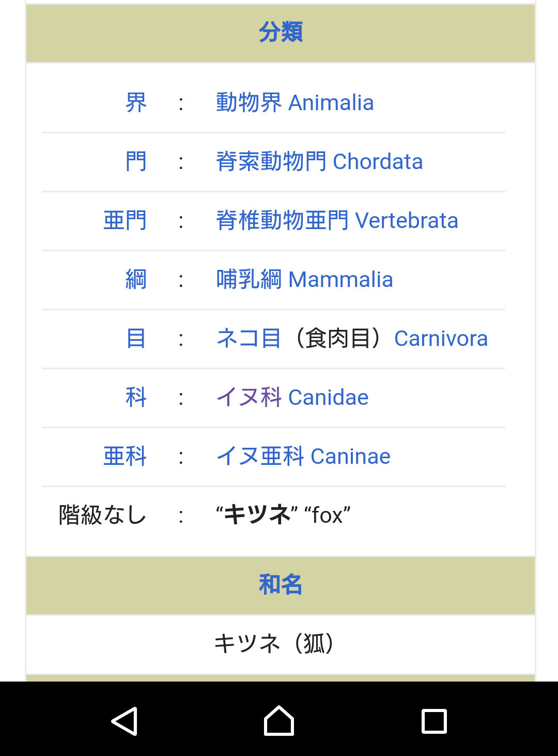Follow the 動物界 Animalia link
Viewport: 558px width, 756px height.
click(x=295, y=103)
